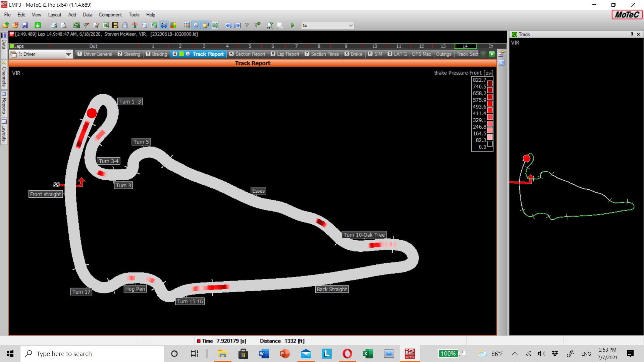Screen dimensions: 644x362
Task: Open the video player tool
Action: tap(115, 25)
